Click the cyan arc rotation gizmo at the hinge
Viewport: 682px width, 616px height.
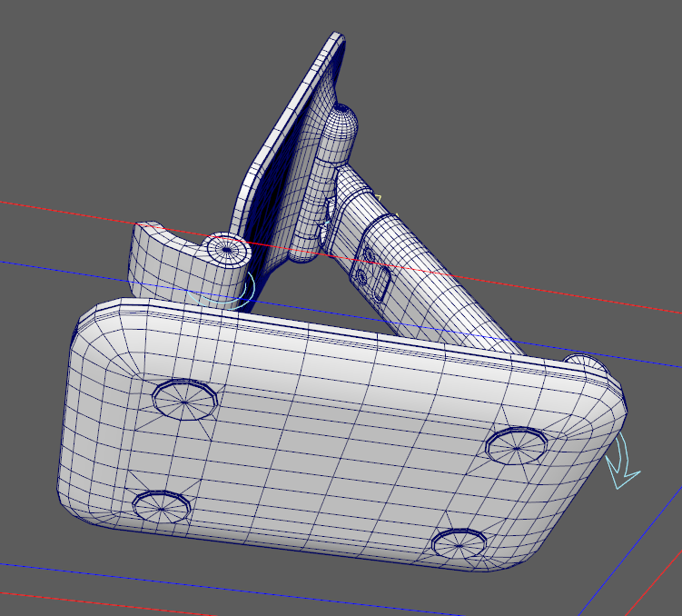(x=222, y=293)
